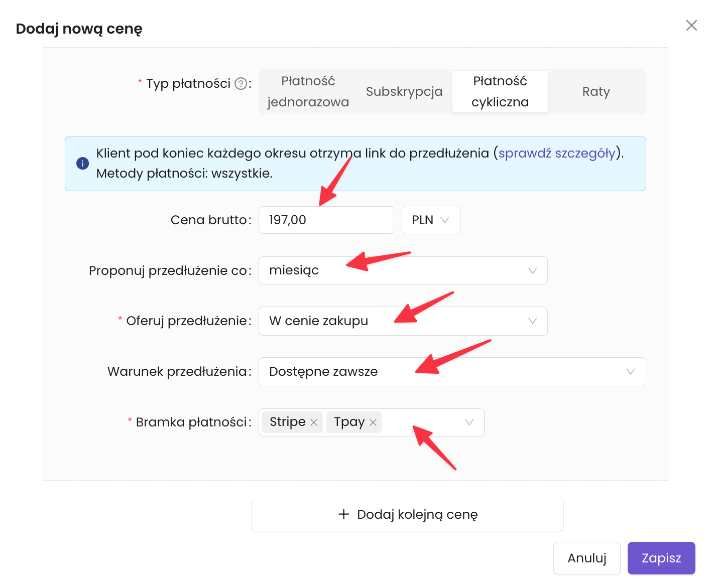Open the PLN currency dropdown

click(430, 220)
